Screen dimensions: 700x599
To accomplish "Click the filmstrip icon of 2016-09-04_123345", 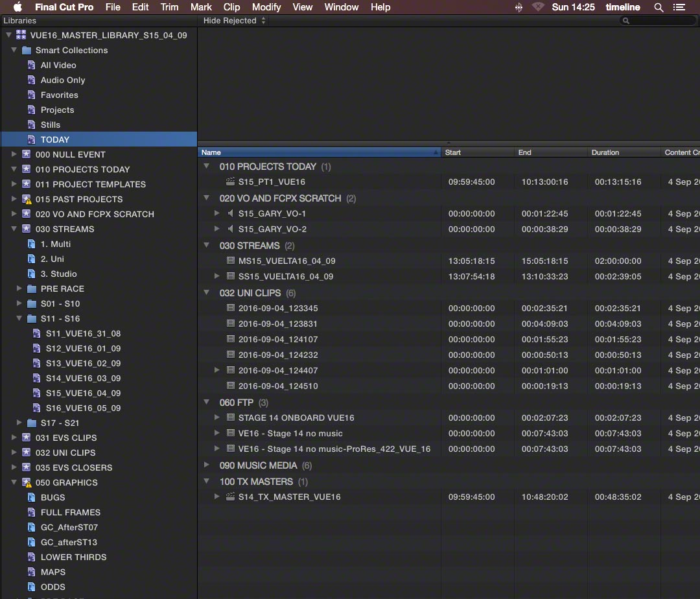I will coord(230,308).
